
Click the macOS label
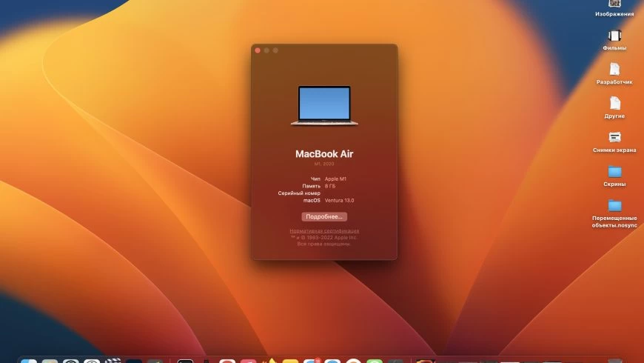click(x=312, y=201)
